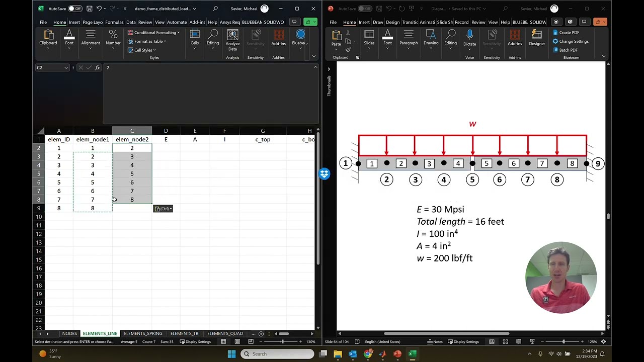Screen dimensions: 644x362
Task: Open Designer in the PowerPoint ribbon
Action: point(537,38)
